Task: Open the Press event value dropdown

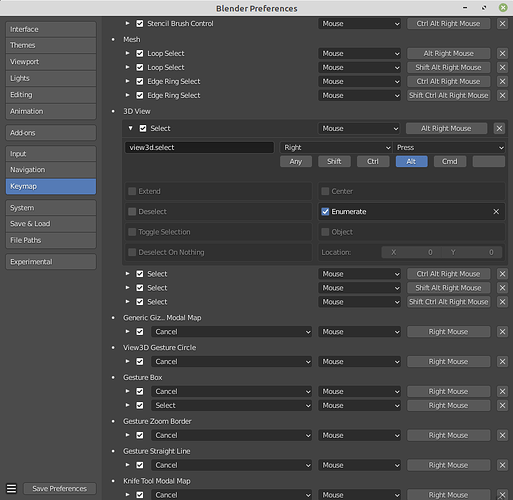Action: coord(449,148)
